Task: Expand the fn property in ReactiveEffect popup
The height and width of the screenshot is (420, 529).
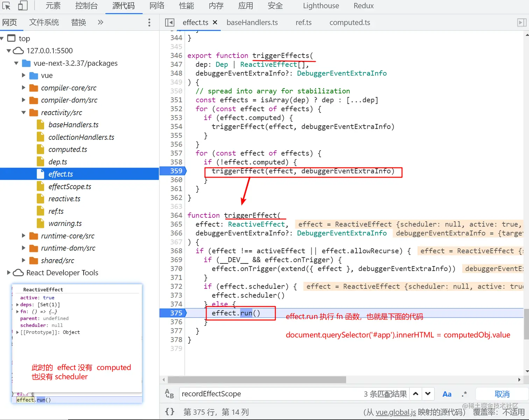Action: coord(17,311)
